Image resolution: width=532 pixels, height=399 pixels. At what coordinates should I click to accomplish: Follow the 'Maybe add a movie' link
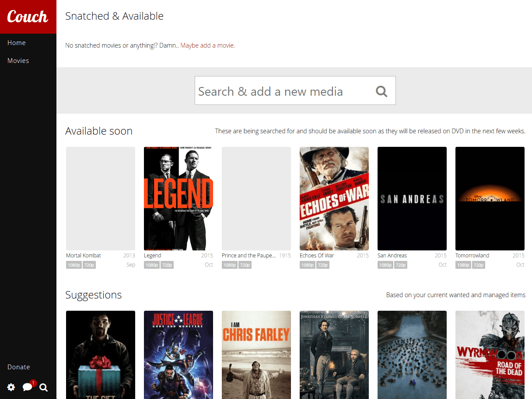(x=208, y=45)
